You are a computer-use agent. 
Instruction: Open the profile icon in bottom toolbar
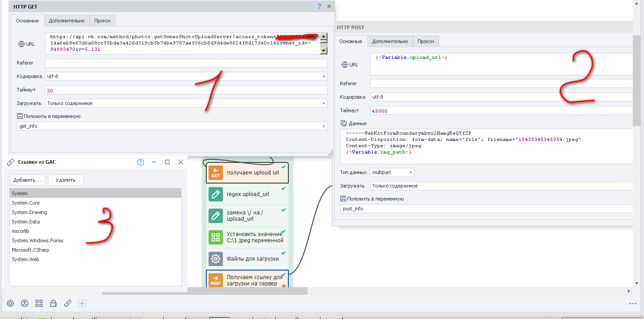tap(25, 303)
